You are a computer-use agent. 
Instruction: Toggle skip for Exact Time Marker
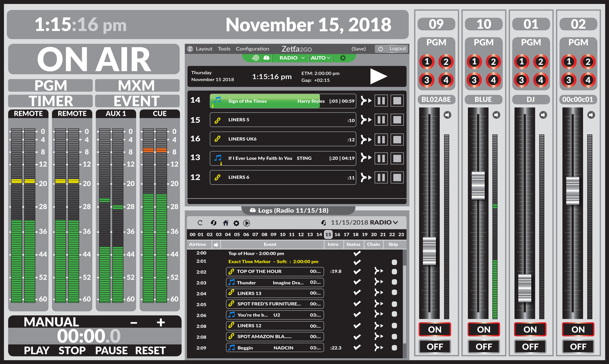pyautogui.click(x=394, y=262)
